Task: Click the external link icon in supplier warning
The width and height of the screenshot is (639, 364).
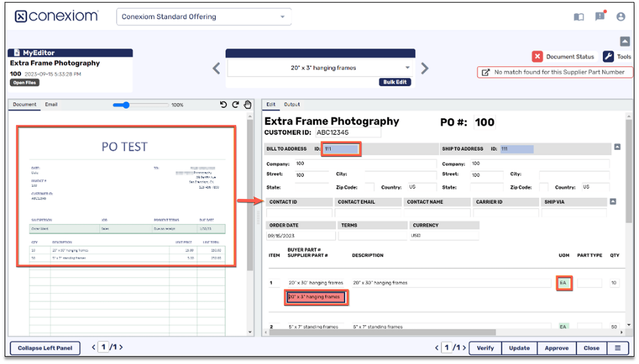Action: click(485, 72)
